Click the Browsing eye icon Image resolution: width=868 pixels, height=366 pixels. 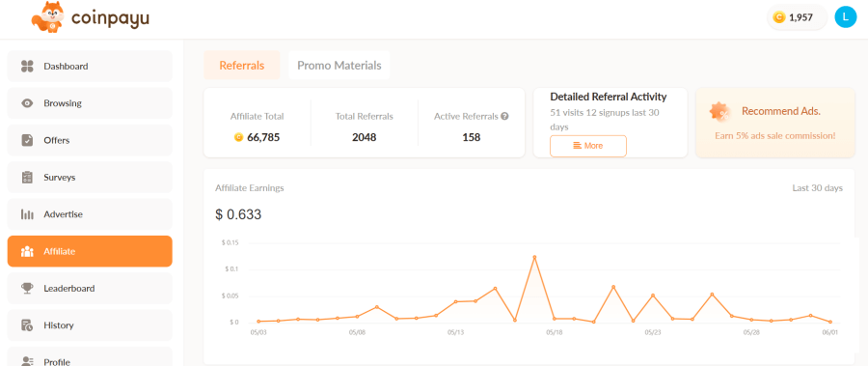click(27, 103)
